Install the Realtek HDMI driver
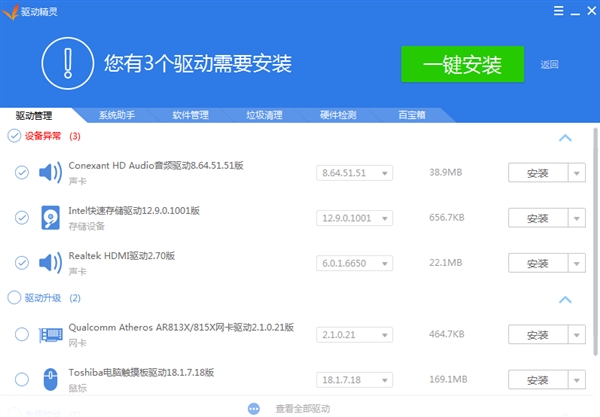 (x=538, y=263)
